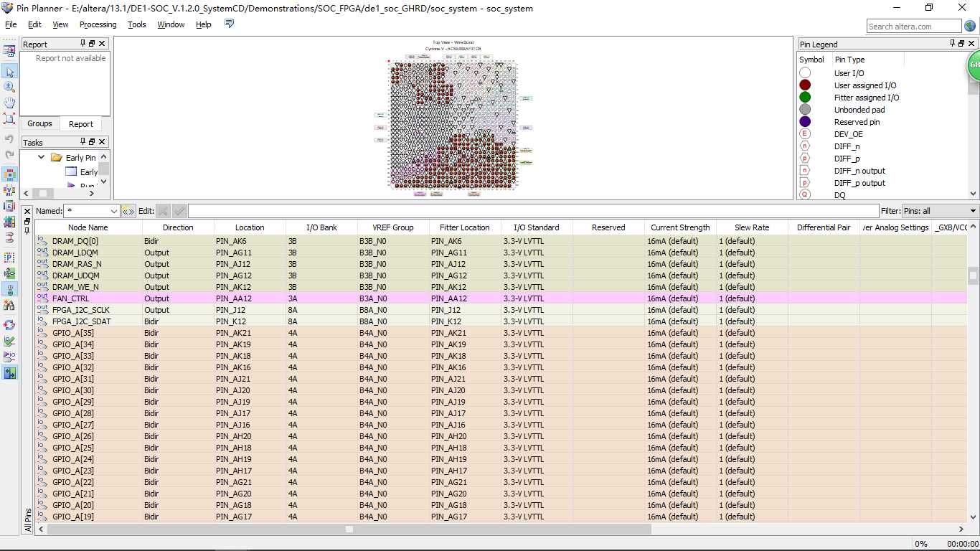The width and height of the screenshot is (980, 551).
Task: Activate the zoom tool with magnifier
Action: click(x=9, y=87)
